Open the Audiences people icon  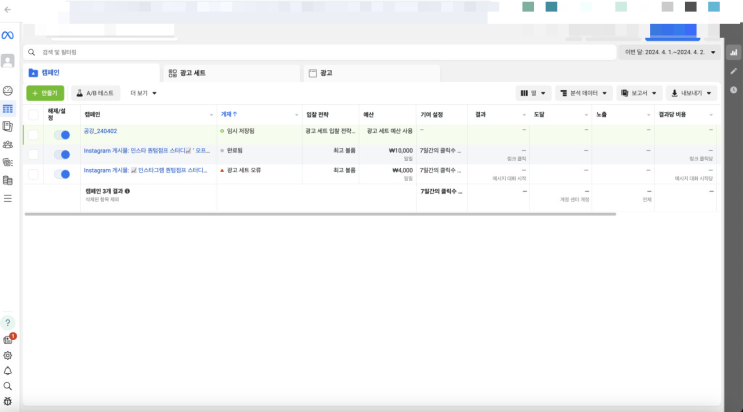tap(8, 145)
